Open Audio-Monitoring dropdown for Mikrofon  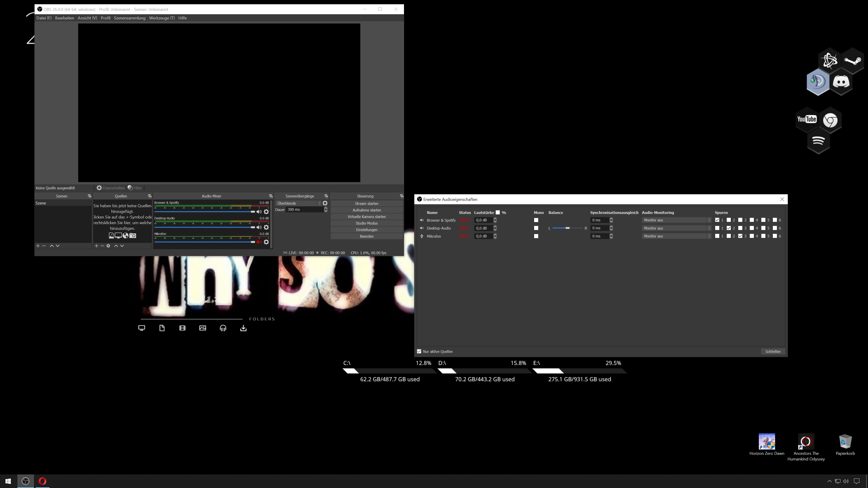point(676,236)
